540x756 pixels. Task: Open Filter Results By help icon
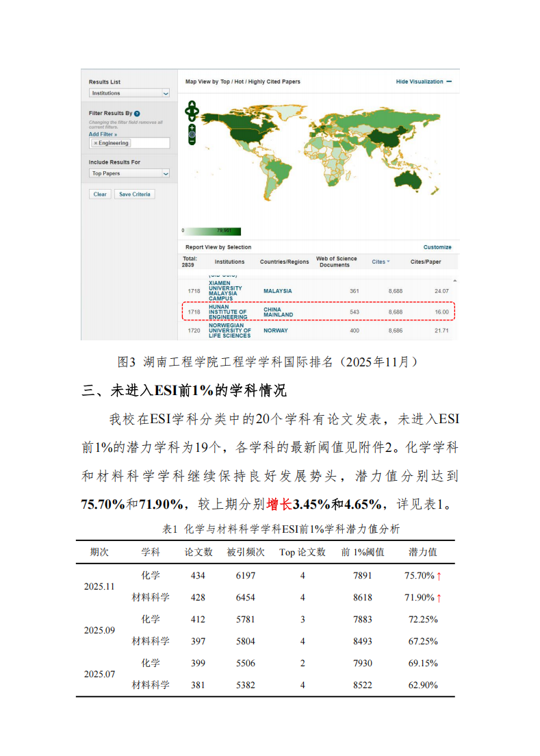[137, 114]
